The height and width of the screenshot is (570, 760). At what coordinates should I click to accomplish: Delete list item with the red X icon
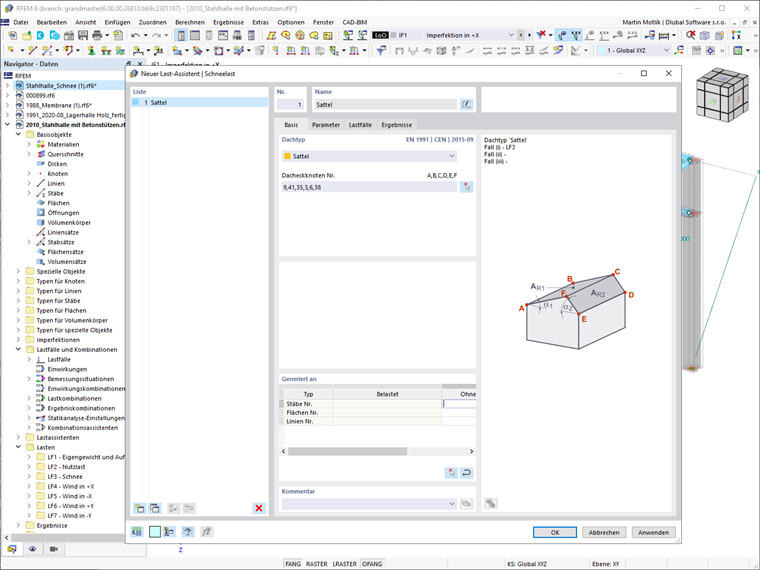point(259,508)
